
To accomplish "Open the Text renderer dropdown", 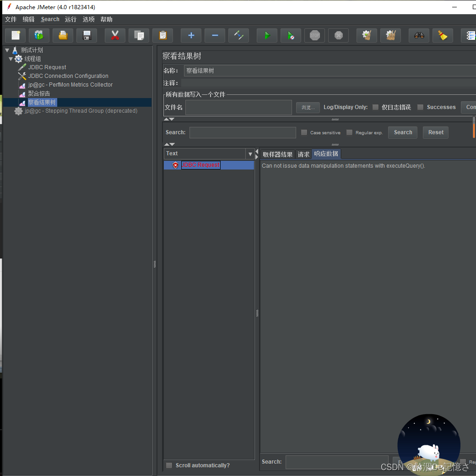I will click(x=250, y=154).
